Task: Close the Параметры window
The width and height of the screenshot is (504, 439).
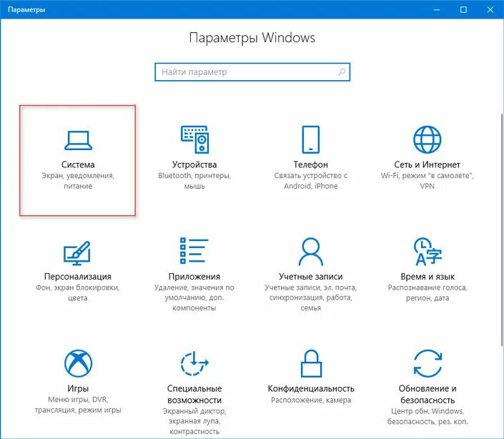Action: [x=490, y=9]
